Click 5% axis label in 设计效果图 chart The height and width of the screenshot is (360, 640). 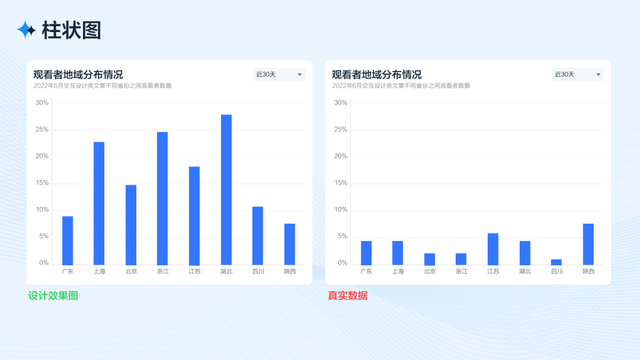44,236
